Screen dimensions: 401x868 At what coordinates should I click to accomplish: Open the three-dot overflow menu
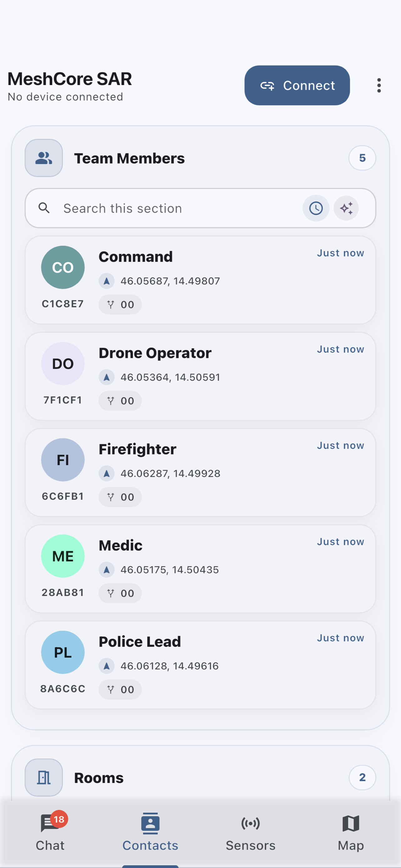[379, 85]
